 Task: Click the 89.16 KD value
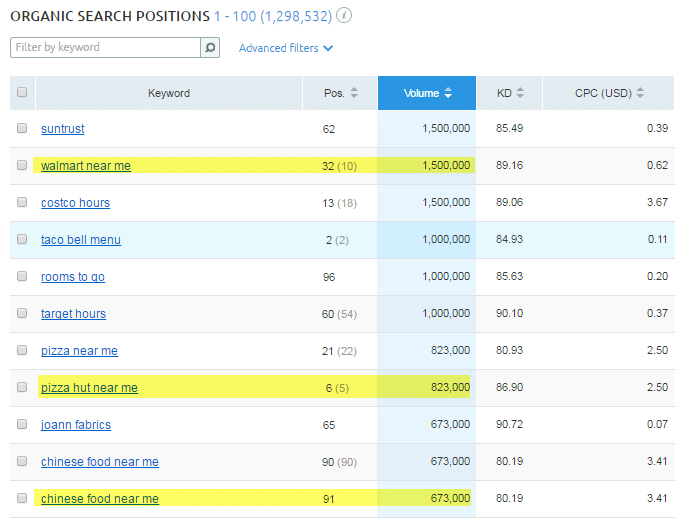click(509, 165)
